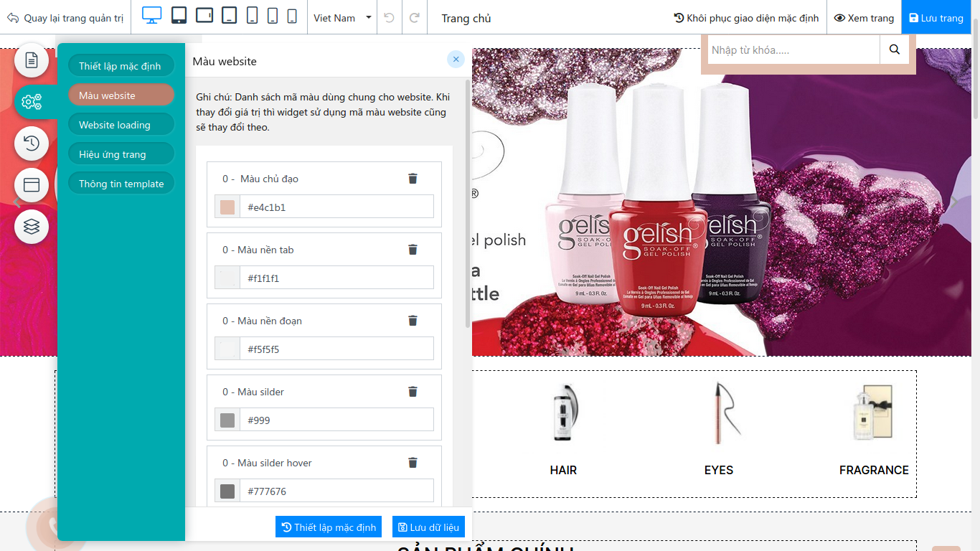Click the redo arrow icon

(415, 17)
